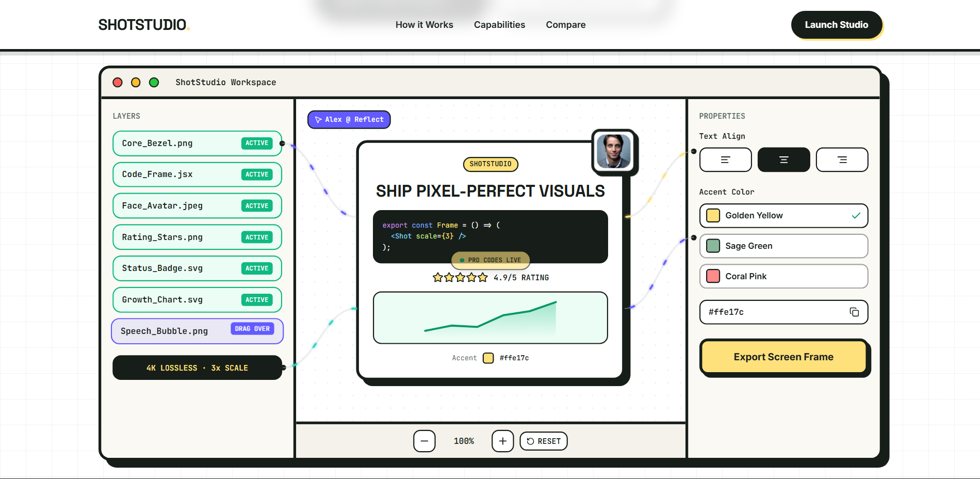
Task: Toggle ACTIVE badge on Face_Avatar.jpeg
Action: point(257,206)
